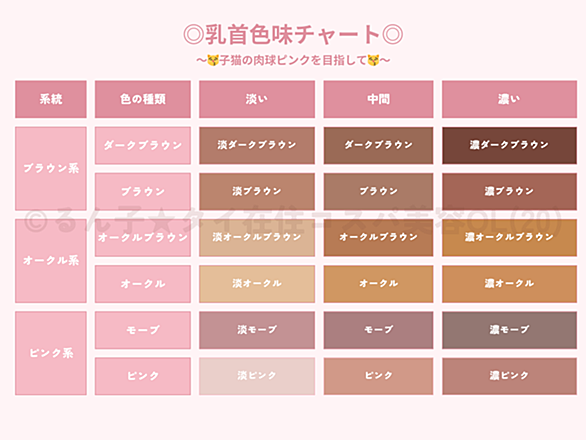Select the 淡モーブ swatch
This screenshot has width=586, height=440.
click(257, 330)
